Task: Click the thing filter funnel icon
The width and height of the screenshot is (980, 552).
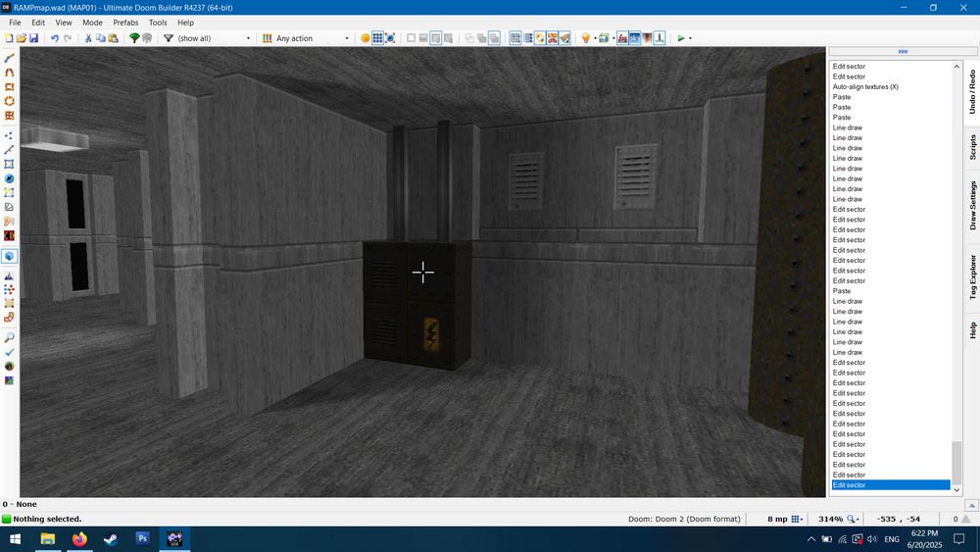Action: 169,38
